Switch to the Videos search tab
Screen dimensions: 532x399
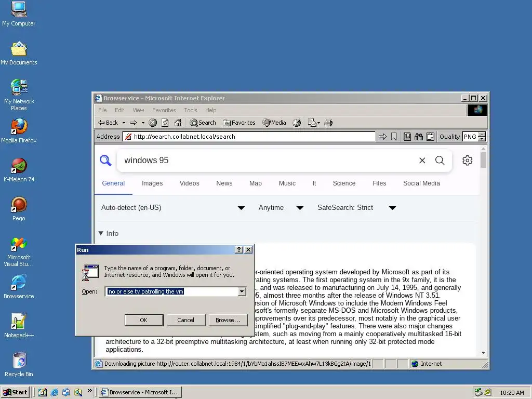click(x=189, y=183)
